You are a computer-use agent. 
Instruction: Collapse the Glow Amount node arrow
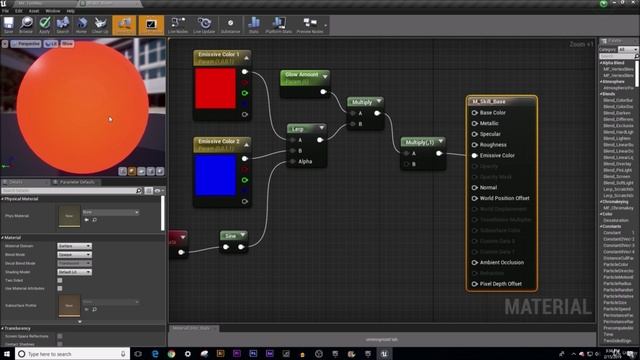325,76
